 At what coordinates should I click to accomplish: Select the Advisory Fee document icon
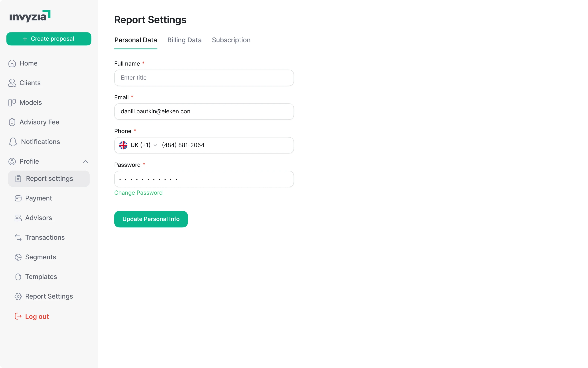coord(12,122)
